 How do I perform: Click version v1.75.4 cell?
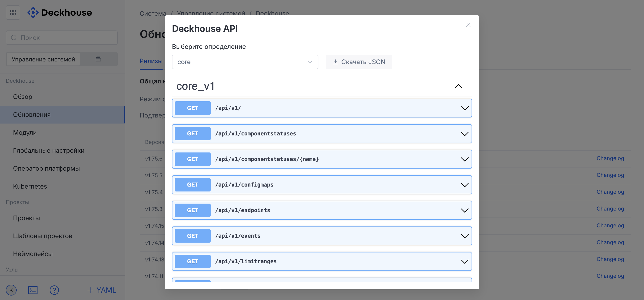point(154,192)
